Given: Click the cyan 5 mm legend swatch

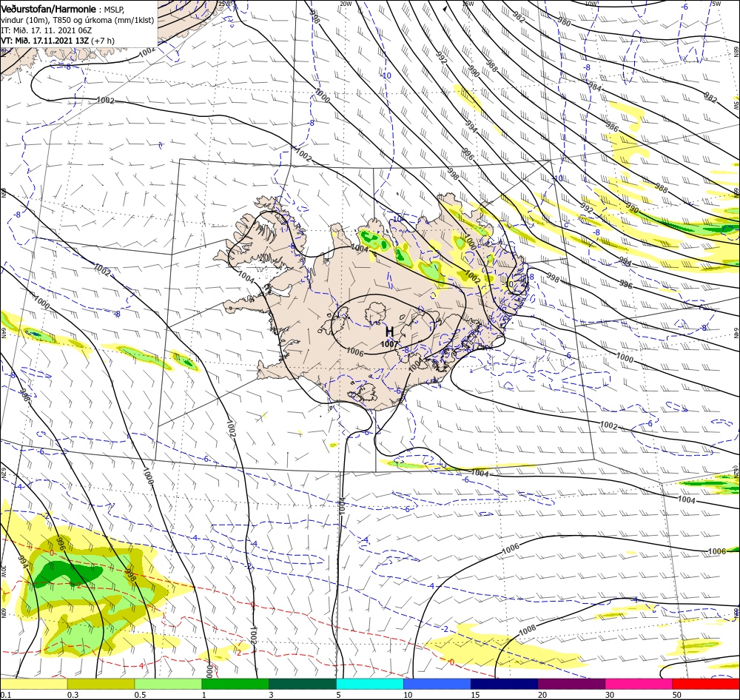Looking at the screenshot, I should (370, 684).
